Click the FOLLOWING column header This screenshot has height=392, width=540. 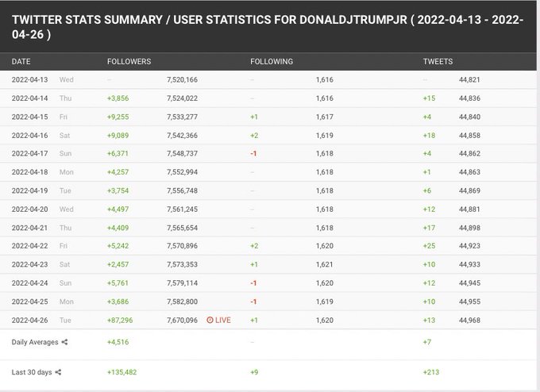272,61
